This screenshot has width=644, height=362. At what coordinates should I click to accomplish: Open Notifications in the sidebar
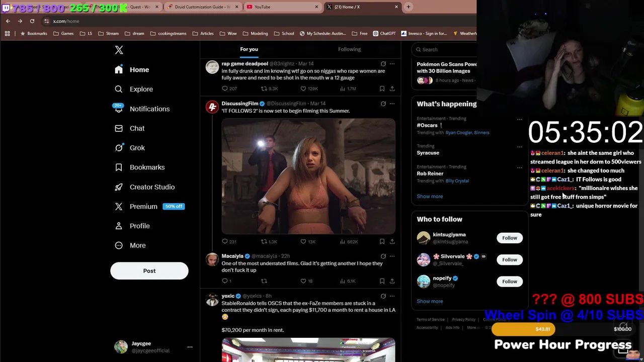pos(142,109)
